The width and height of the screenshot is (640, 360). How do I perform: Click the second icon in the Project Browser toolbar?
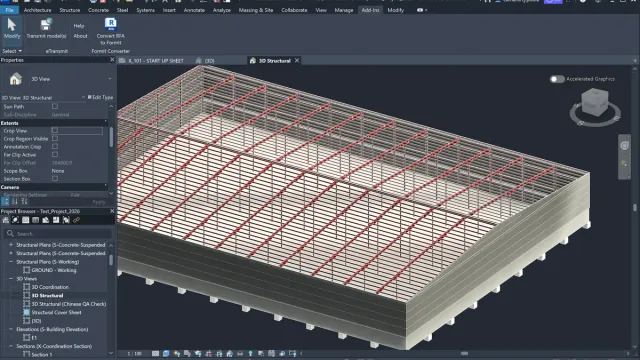click(16, 220)
